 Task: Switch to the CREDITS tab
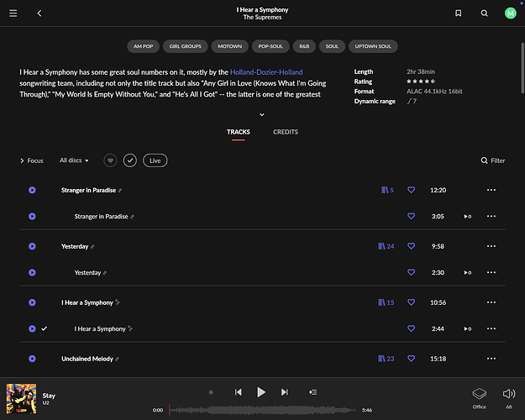pyautogui.click(x=286, y=132)
